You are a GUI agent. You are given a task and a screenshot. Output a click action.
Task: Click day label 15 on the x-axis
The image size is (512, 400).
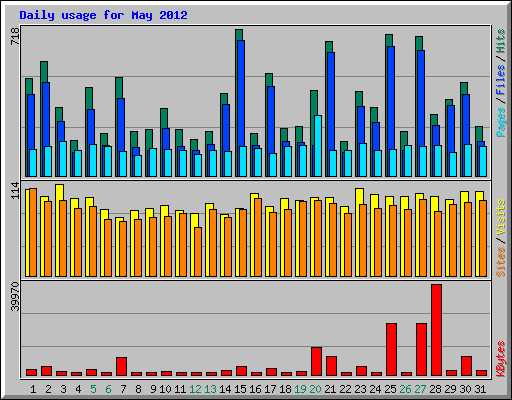[240, 389]
